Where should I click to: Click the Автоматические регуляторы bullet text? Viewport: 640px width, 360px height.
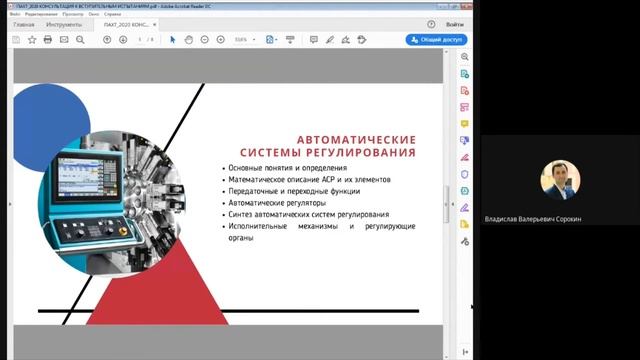click(277, 203)
